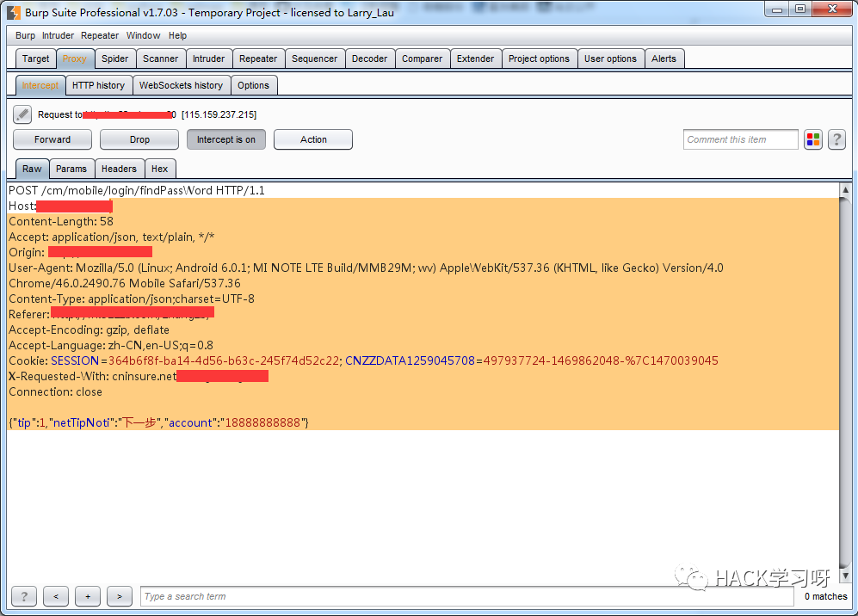858x616 pixels.
Task: Switch to the Sequencer tab
Action: (315, 59)
